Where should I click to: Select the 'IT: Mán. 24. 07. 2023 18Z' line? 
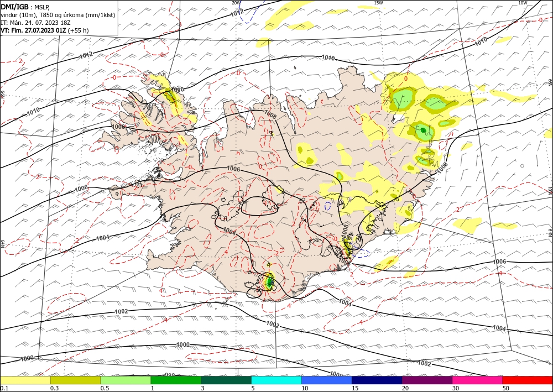click(35, 23)
